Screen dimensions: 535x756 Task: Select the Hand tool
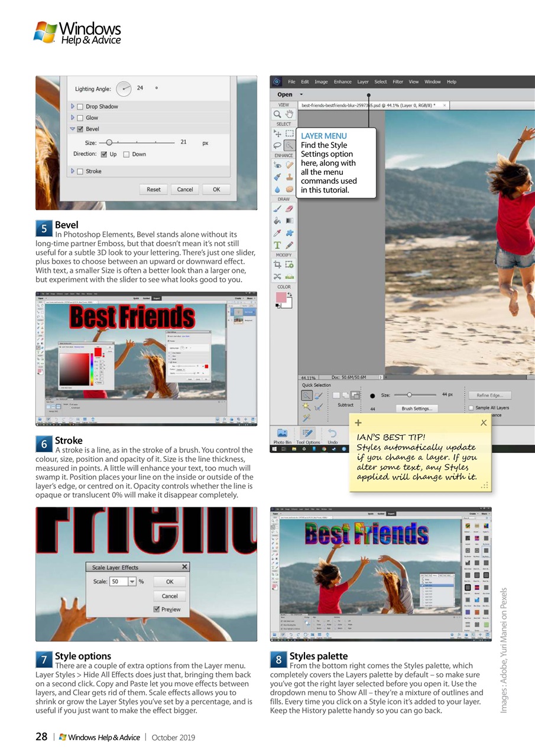pos(288,113)
